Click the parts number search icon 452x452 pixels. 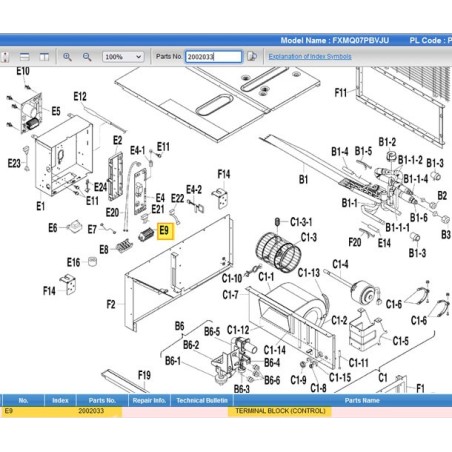(252, 57)
